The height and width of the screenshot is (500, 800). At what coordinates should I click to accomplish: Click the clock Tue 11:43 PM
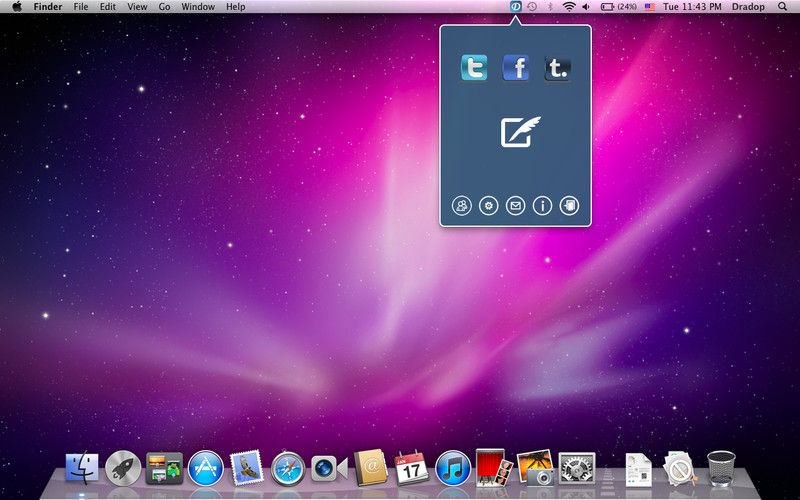tap(692, 7)
